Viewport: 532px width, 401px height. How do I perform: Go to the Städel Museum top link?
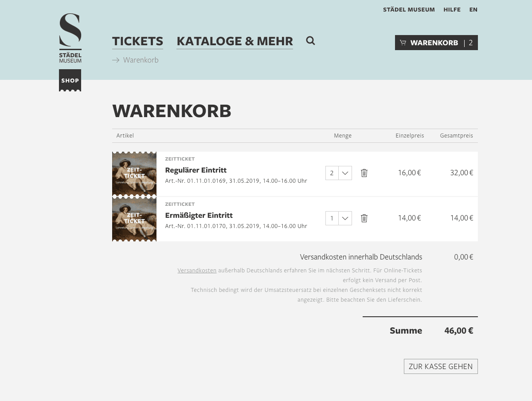tap(409, 9)
